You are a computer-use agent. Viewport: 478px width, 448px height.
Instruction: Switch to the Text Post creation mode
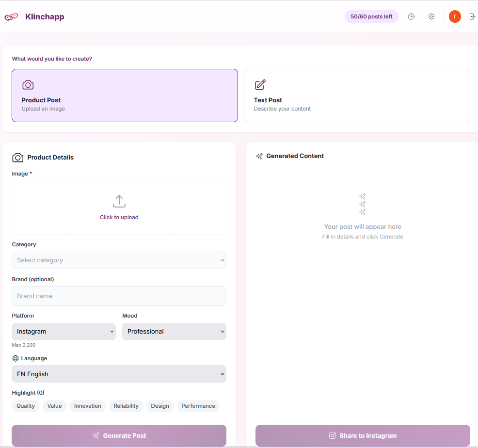pos(357,95)
